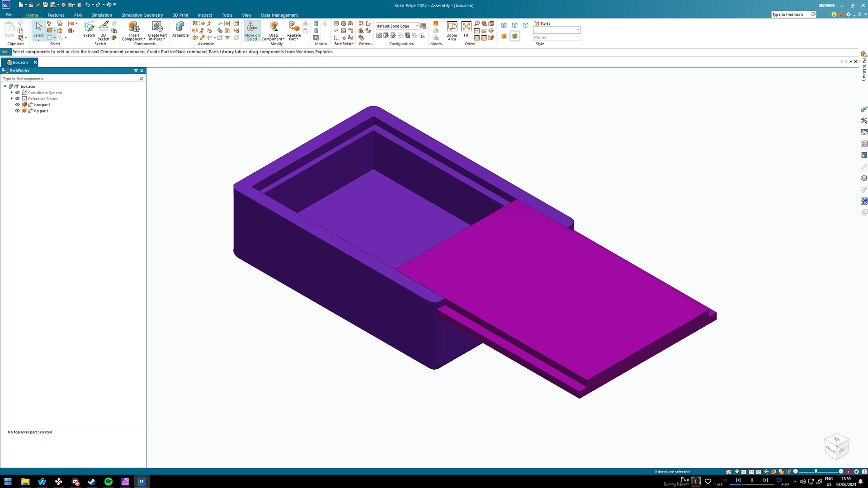The image size is (868, 488).
Task: Click the view orientation cube
Action: [x=836, y=446]
